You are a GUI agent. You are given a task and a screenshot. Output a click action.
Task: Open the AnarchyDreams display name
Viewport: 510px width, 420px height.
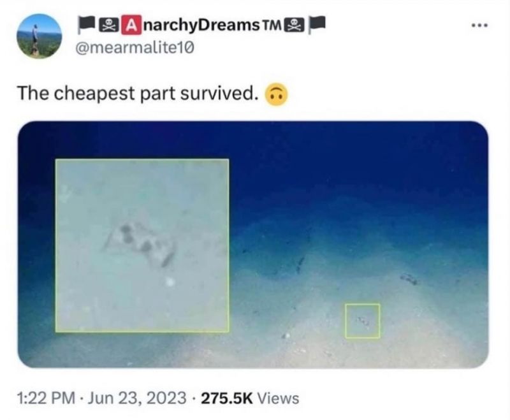coord(201,25)
